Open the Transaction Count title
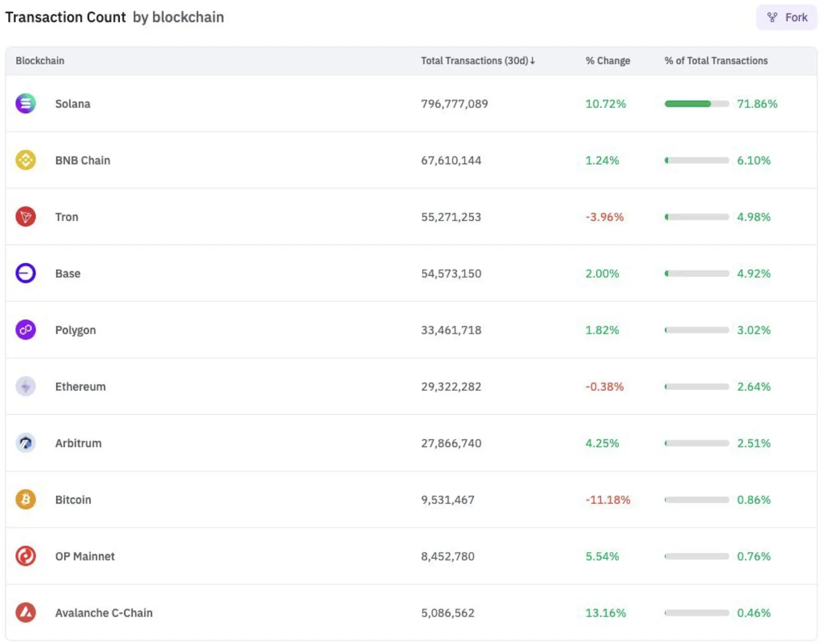 [66, 17]
